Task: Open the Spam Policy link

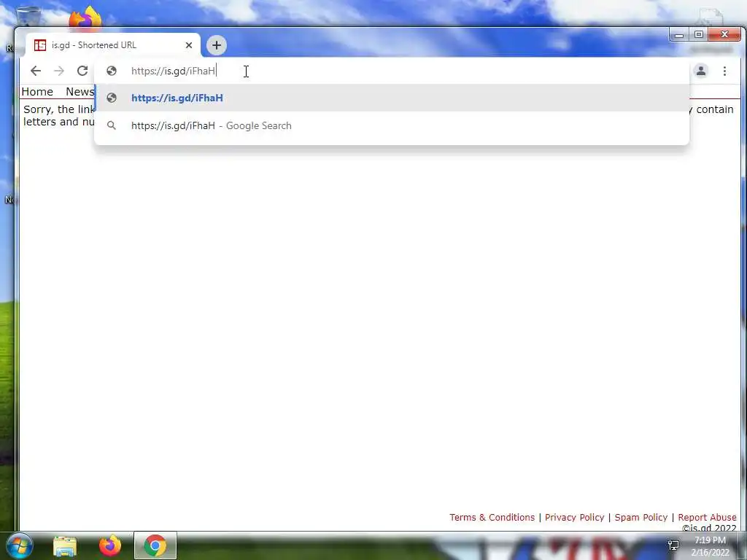Action: point(640,518)
